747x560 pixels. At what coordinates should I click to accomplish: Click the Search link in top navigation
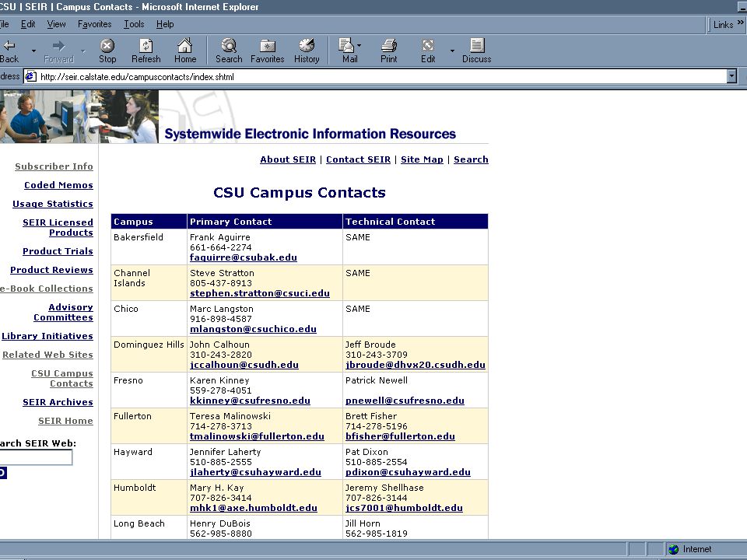click(471, 159)
